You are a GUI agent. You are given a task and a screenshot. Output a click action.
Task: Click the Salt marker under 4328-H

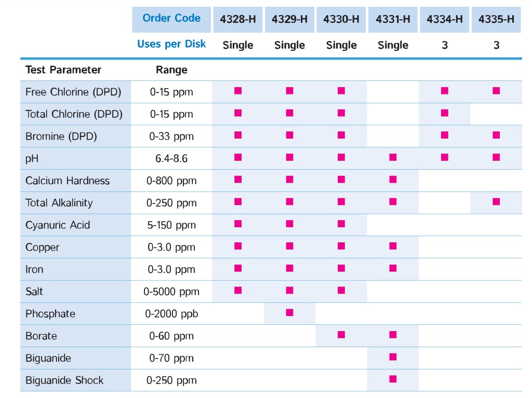[238, 290]
